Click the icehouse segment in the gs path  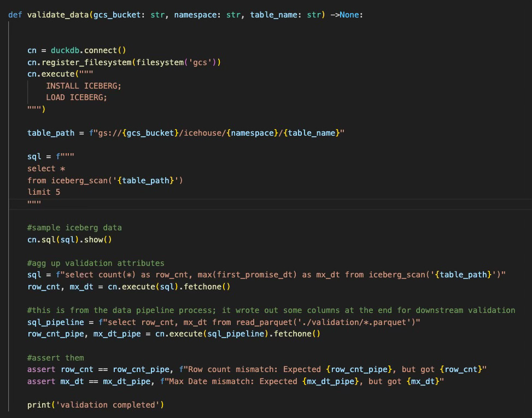click(x=203, y=133)
